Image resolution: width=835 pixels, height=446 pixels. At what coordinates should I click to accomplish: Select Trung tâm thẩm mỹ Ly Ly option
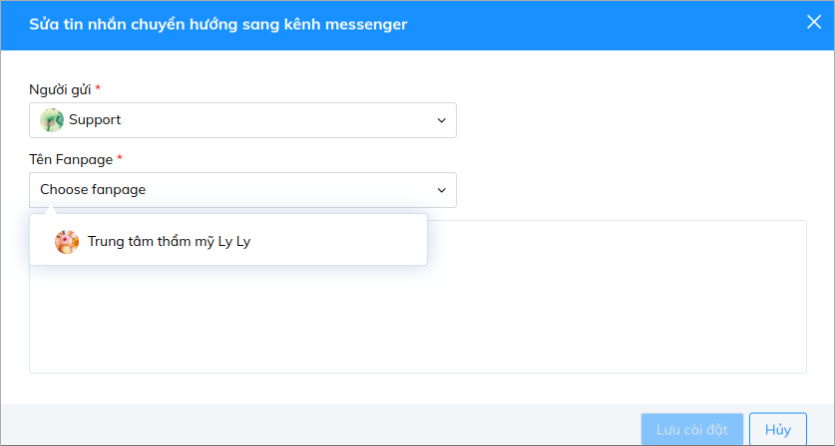pyautogui.click(x=228, y=242)
